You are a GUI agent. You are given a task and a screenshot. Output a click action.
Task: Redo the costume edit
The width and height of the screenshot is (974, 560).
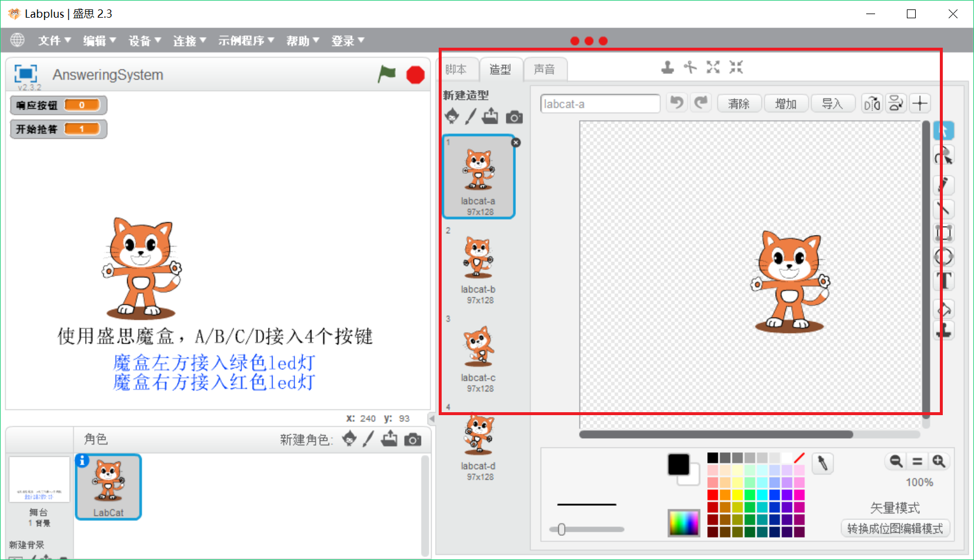click(x=701, y=103)
